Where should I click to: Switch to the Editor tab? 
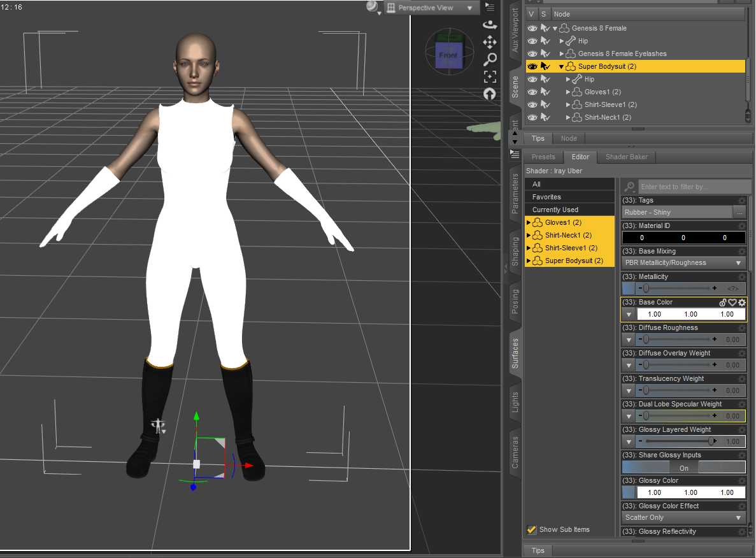(580, 157)
